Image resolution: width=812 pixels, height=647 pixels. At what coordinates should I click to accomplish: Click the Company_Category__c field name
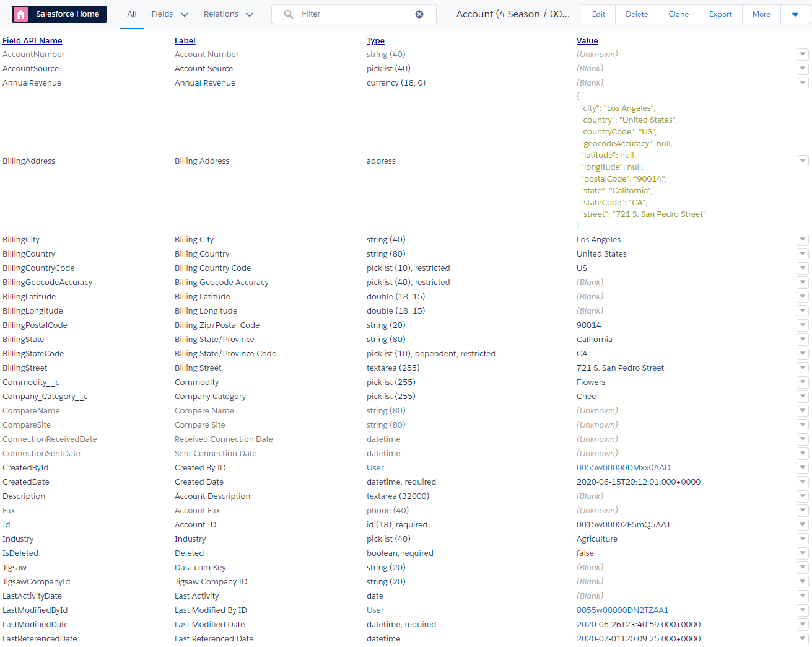click(x=45, y=397)
